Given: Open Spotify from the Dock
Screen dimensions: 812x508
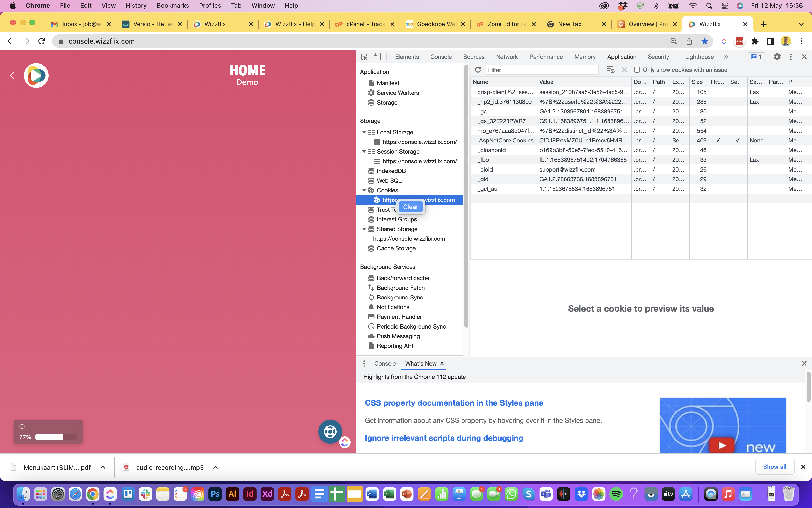Looking at the screenshot, I should click(x=616, y=494).
